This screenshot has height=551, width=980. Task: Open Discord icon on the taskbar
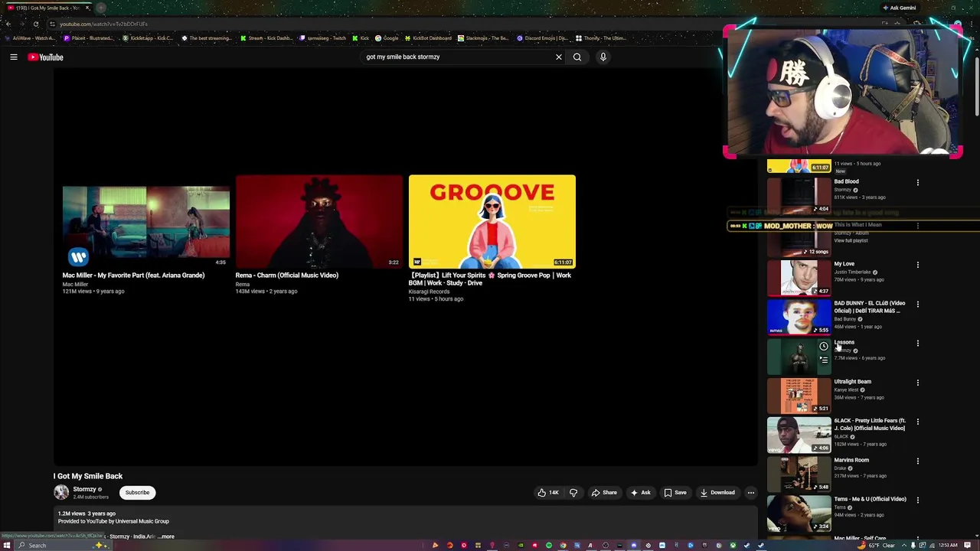coord(633,546)
